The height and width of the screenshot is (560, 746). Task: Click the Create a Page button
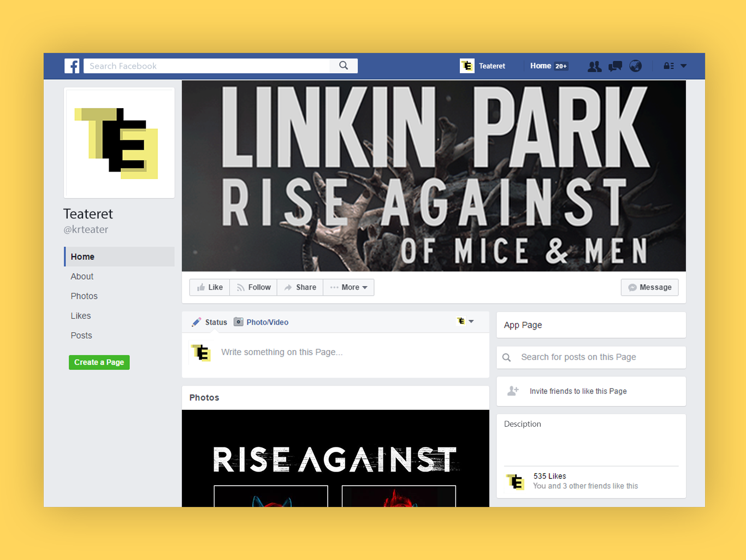point(99,362)
